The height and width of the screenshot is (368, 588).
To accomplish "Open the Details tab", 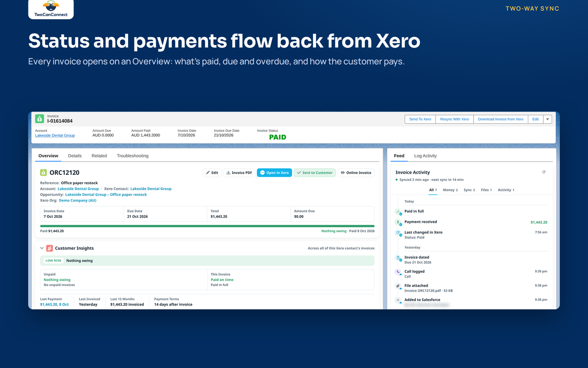I will (x=75, y=156).
